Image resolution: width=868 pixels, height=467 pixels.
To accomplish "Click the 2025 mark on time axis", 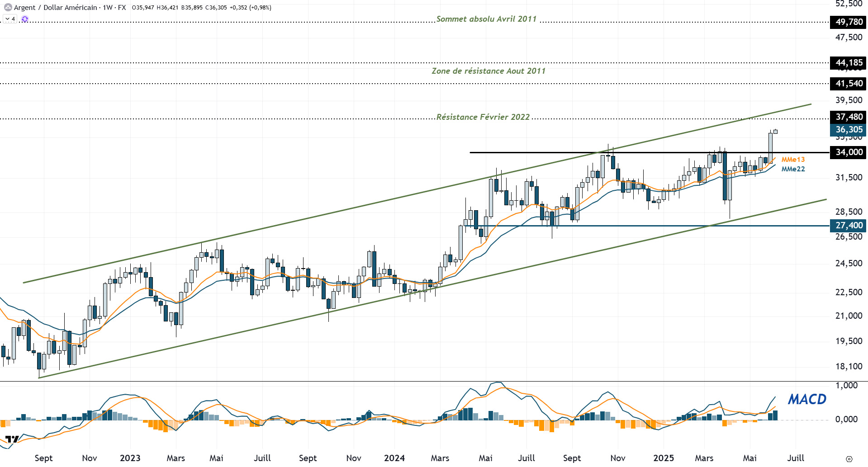I will [663, 458].
